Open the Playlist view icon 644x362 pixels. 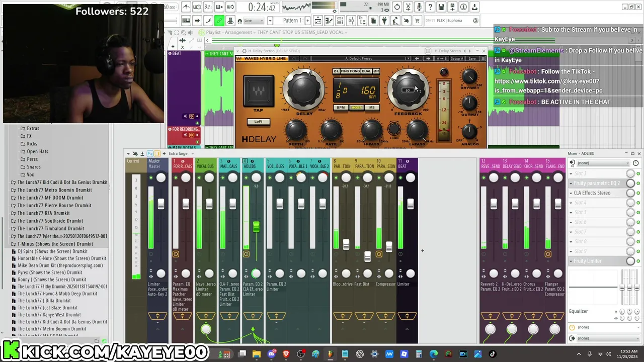pyautogui.click(x=318, y=21)
